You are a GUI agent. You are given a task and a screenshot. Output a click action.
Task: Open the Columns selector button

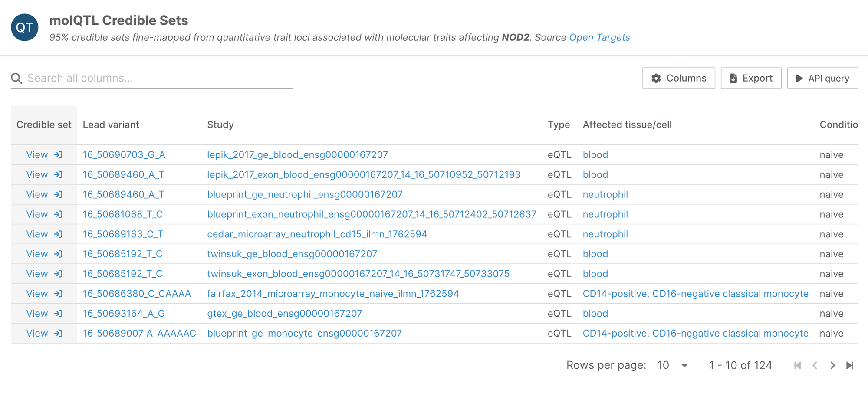(678, 79)
